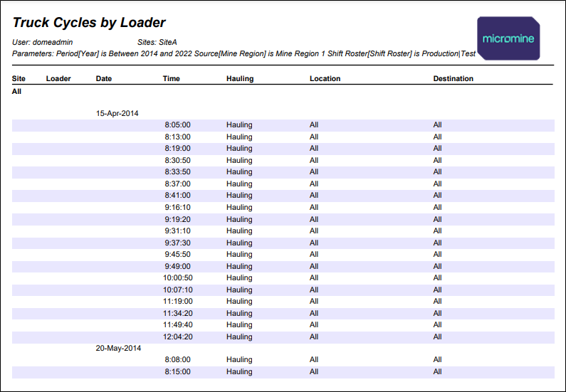Click the 8:13:00 time cell
This screenshot has height=392, width=566.
[177, 137]
